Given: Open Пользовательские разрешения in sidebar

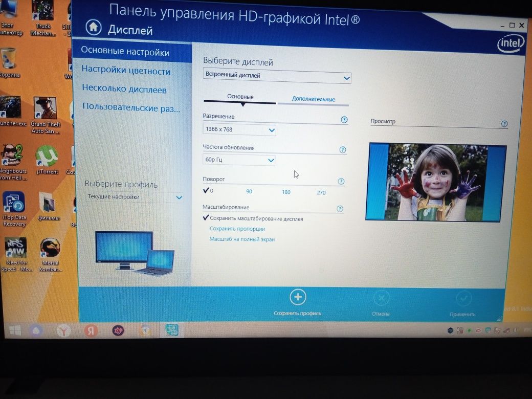Looking at the screenshot, I should point(132,108).
